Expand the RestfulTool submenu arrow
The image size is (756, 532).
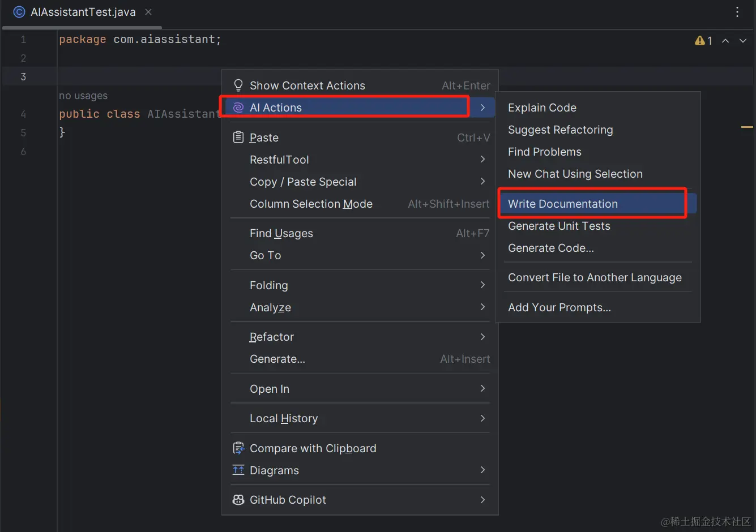482,160
